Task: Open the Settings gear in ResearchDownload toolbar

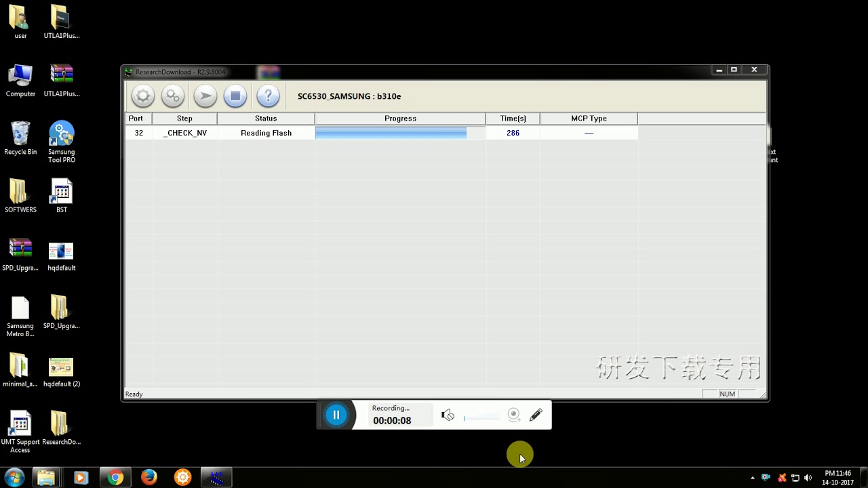Action: 143,96
